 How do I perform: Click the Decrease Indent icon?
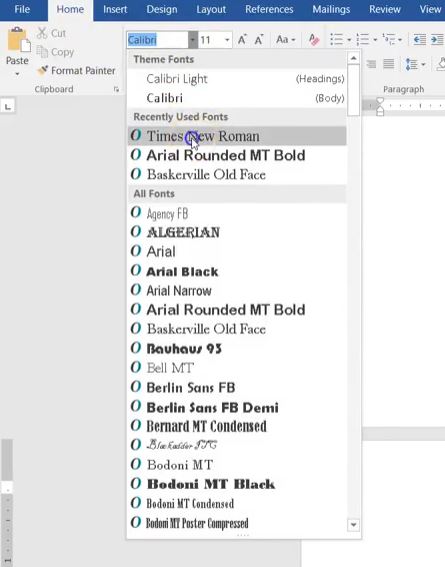(419, 39)
